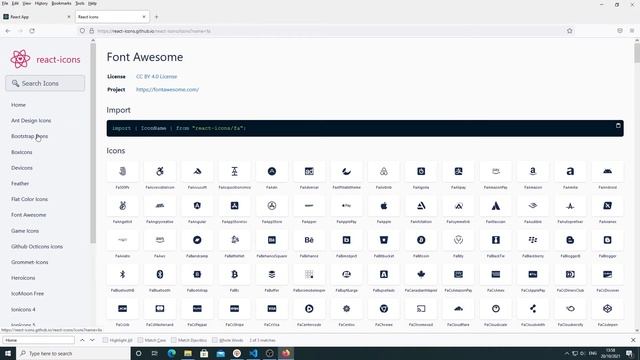Screen dimensions: 640x360
Task: Select the FaAws icon tile
Action: click(160, 240)
